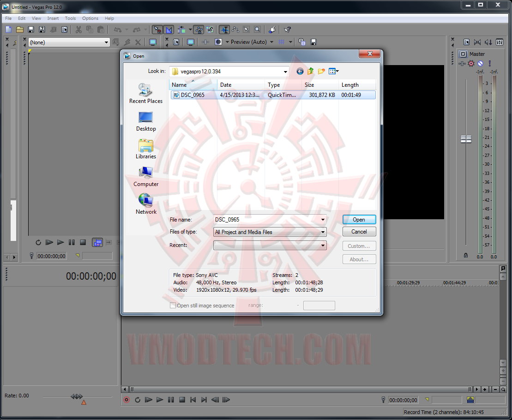Open the preview grid overlays dropdown arrow
The width and height of the screenshot is (512, 420).
[290, 42]
